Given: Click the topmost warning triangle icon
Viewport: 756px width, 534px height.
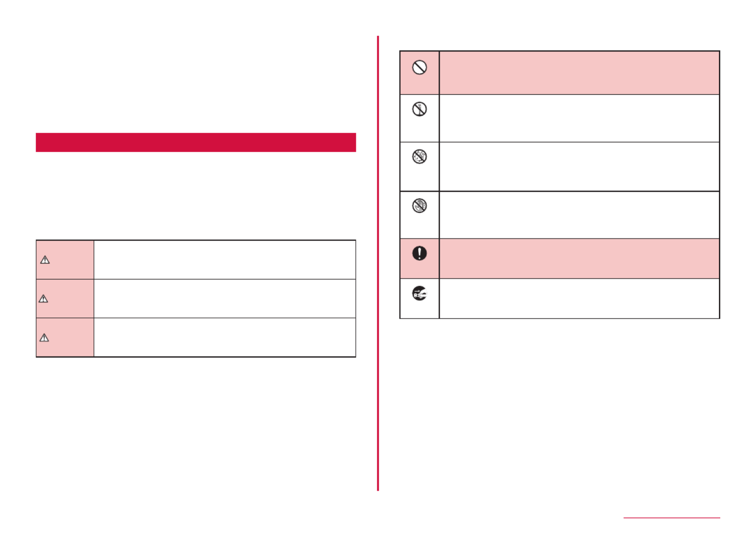Looking at the screenshot, I should tap(45, 260).
